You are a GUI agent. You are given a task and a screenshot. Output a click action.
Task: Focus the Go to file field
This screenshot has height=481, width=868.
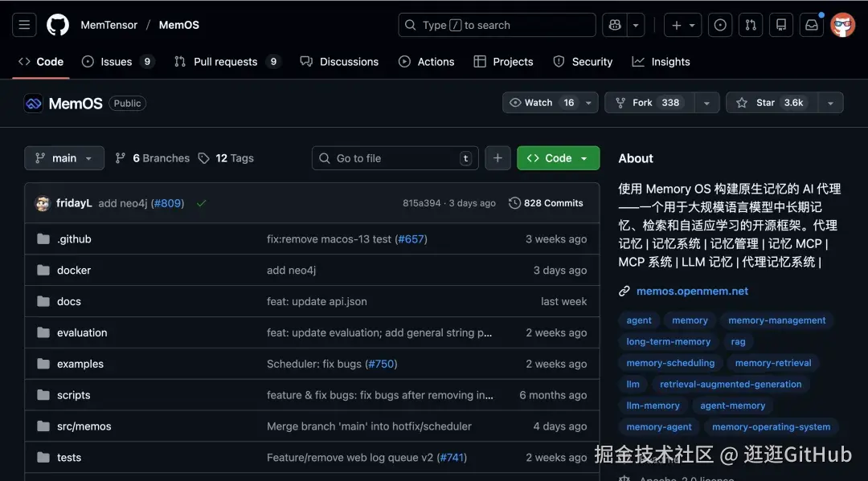[x=395, y=158]
